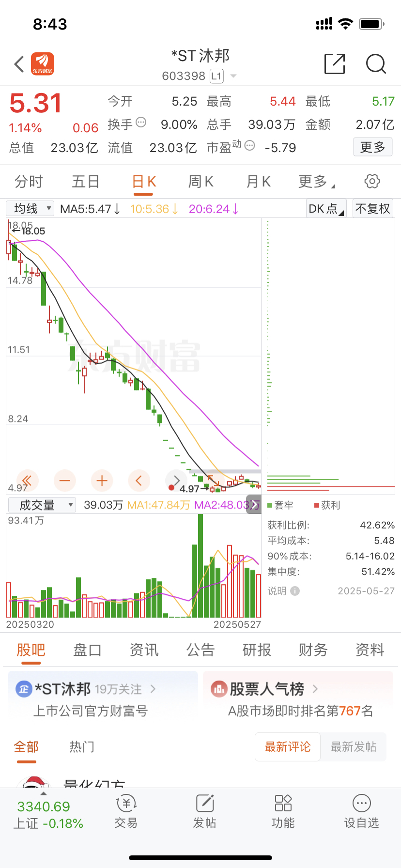Screen dimensions: 401x868
Task: Tap the share icon
Action: pos(335,63)
